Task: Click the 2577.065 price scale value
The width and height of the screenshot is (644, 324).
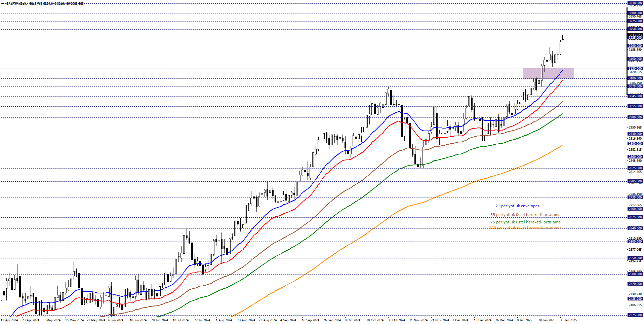Action: (635, 250)
